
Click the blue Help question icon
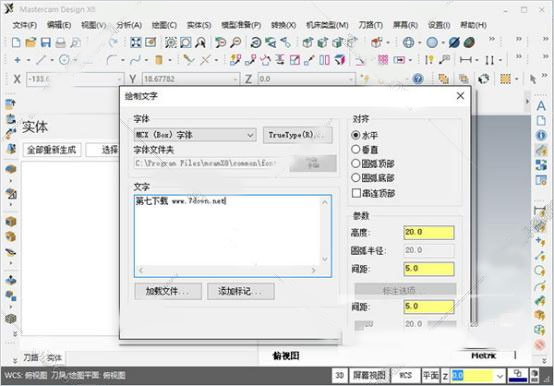pos(418,78)
